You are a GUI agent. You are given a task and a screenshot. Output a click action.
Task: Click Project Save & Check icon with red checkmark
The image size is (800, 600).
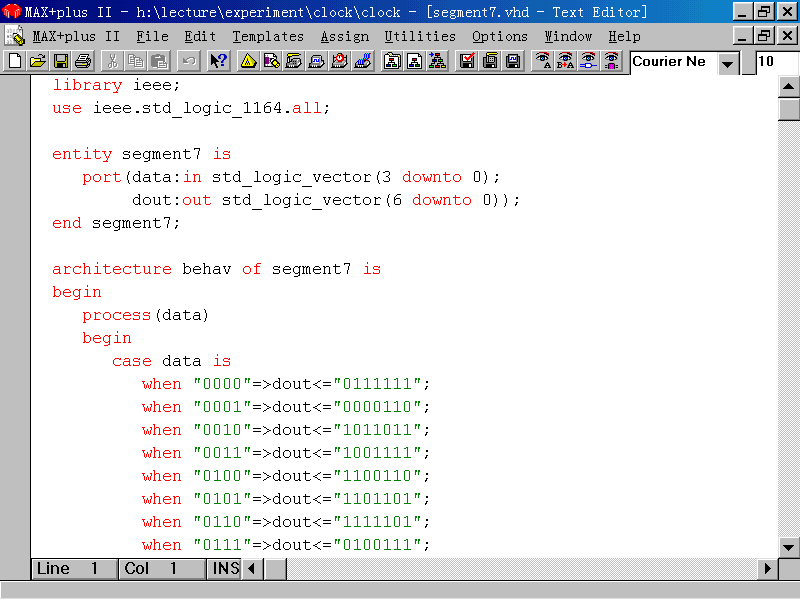[467, 62]
